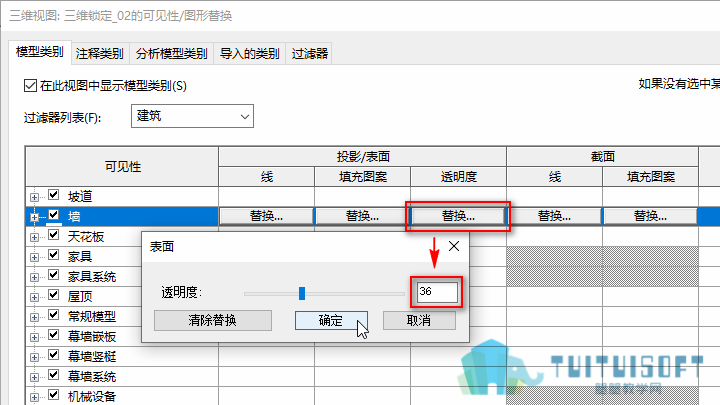720x405 pixels.
Task: Click 取消 in the 表面 dialog
Action: tap(419, 321)
